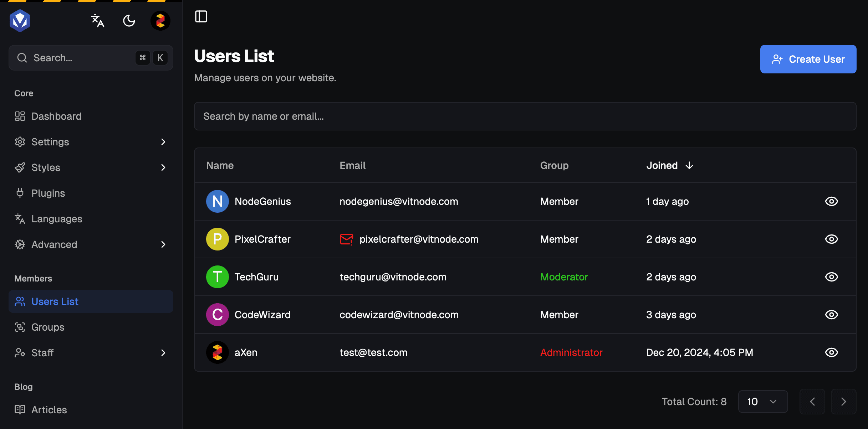Open Languages in the sidebar
The height and width of the screenshot is (429, 868).
click(x=91, y=219)
